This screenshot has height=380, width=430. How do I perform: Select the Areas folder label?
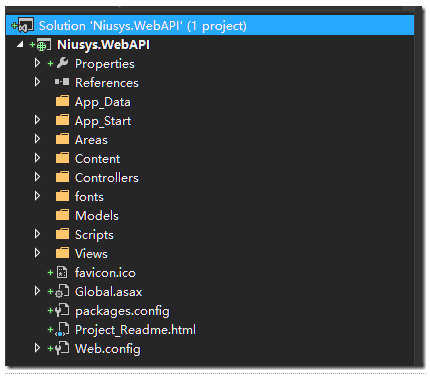pyautogui.click(x=91, y=140)
